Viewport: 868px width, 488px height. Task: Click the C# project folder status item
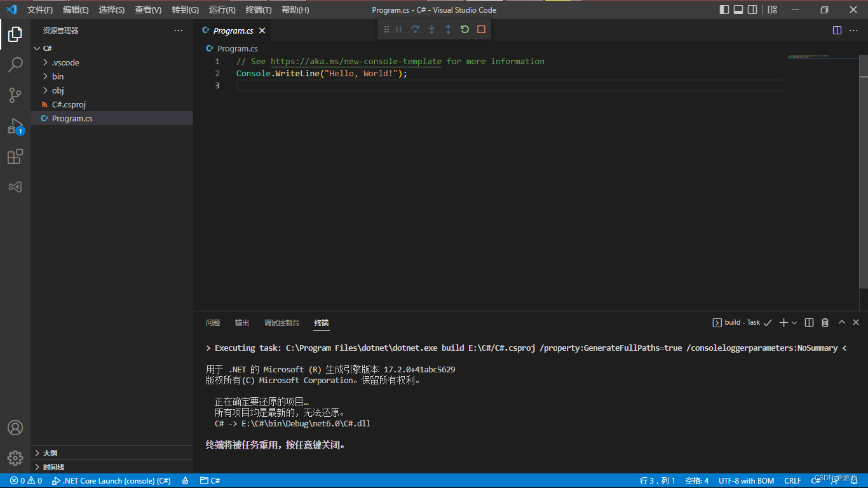[210, 481]
